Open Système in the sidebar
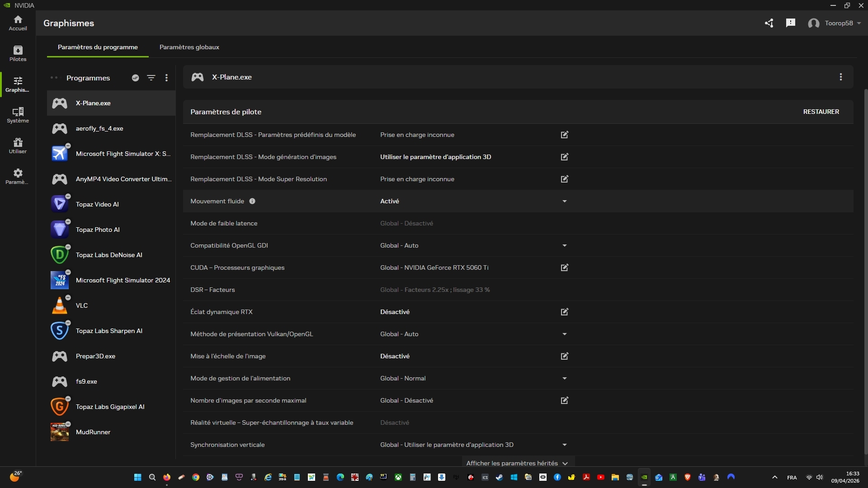The height and width of the screenshot is (488, 868). tap(18, 115)
